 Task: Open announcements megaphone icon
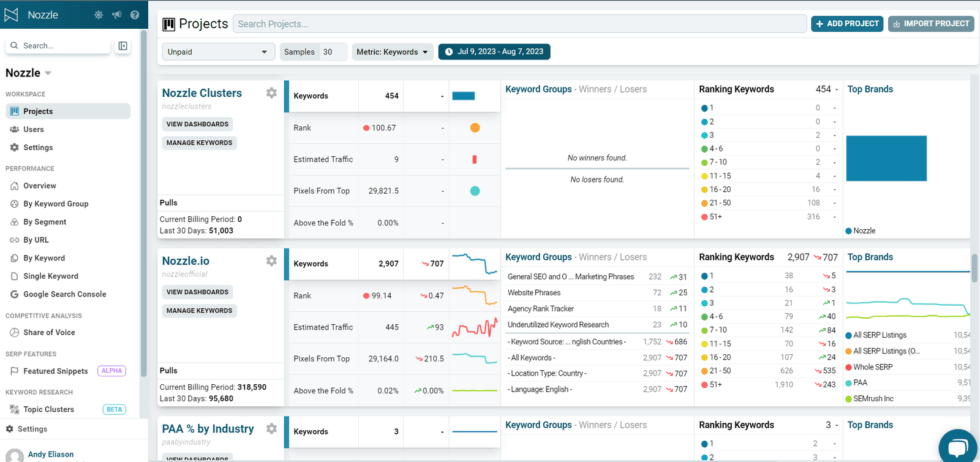pos(116,15)
